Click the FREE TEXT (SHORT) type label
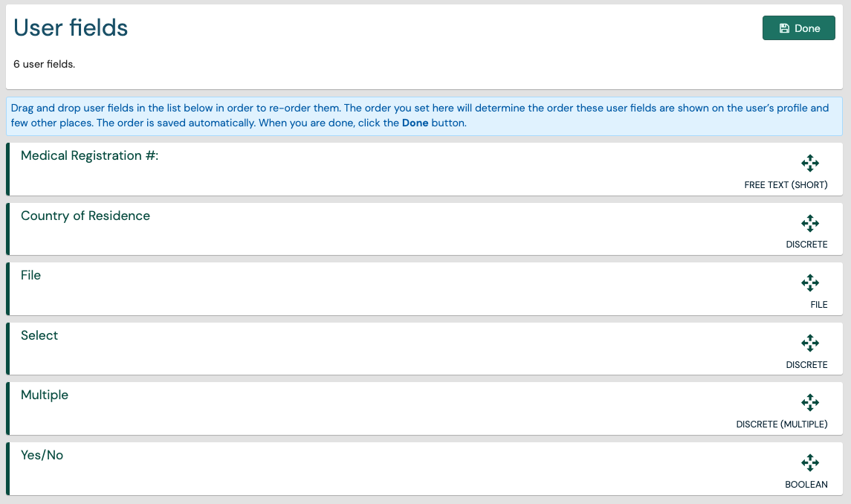The width and height of the screenshot is (851, 504). click(786, 184)
